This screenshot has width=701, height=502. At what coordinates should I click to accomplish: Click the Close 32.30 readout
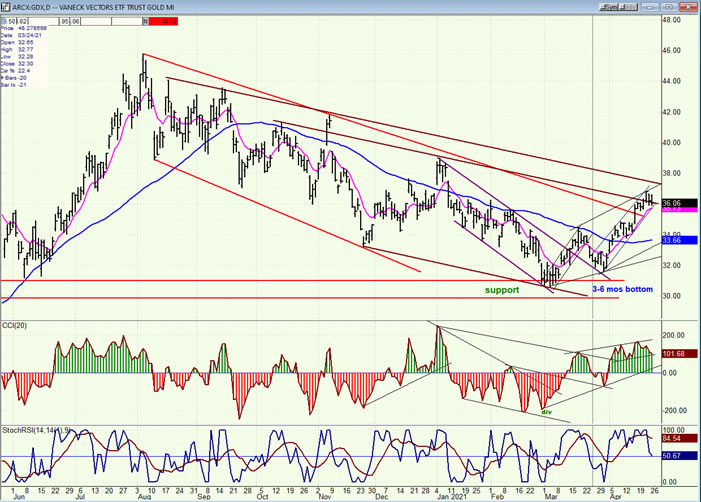point(17,64)
